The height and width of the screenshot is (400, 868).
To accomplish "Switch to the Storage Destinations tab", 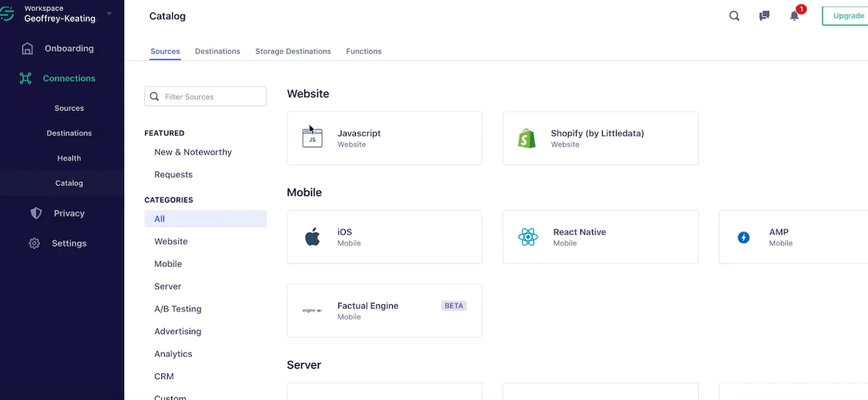I will [x=293, y=52].
